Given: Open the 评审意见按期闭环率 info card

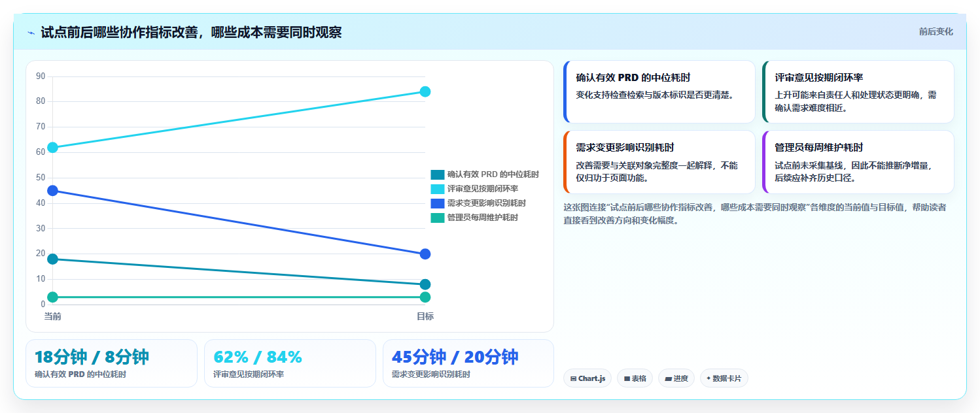Looking at the screenshot, I should pos(858,91).
